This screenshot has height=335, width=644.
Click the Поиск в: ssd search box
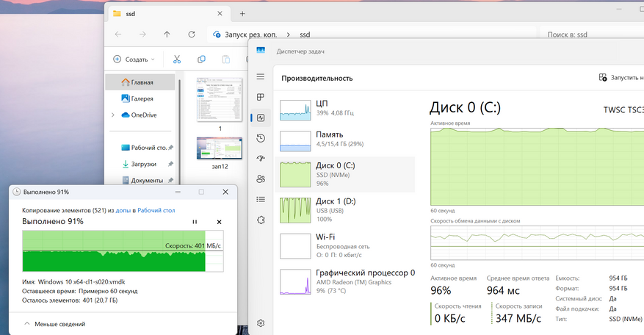tap(591, 35)
